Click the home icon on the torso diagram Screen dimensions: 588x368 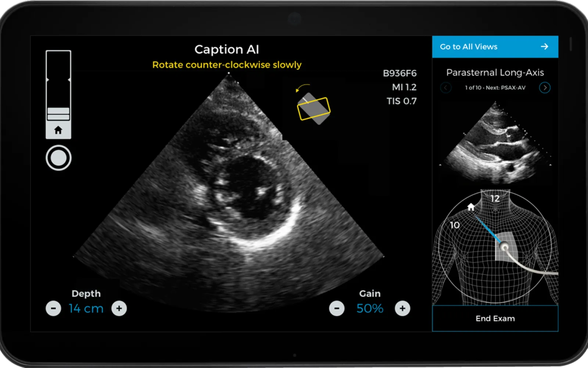tap(471, 207)
